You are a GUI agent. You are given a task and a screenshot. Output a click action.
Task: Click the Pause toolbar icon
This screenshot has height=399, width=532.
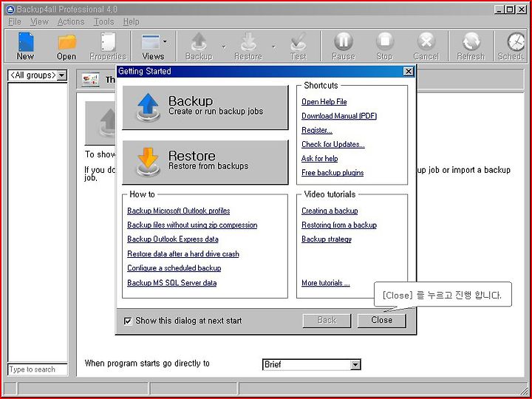[x=344, y=41]
